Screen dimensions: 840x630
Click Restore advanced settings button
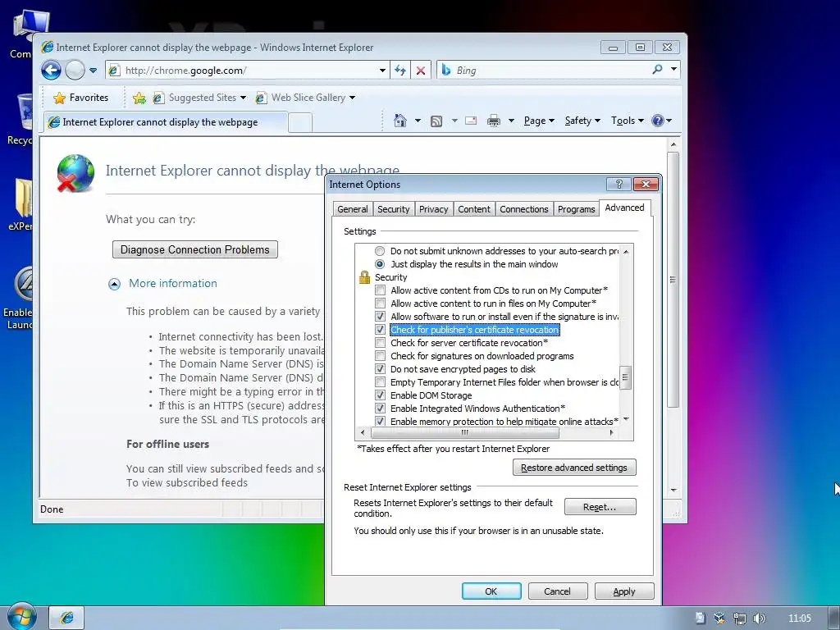coord(574,468)
